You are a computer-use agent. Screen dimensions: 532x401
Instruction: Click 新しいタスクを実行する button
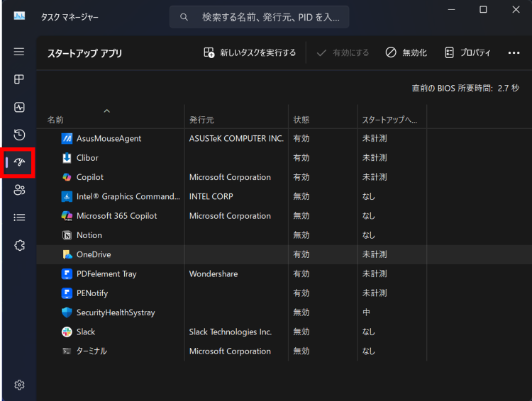click(x=250, y=52)
